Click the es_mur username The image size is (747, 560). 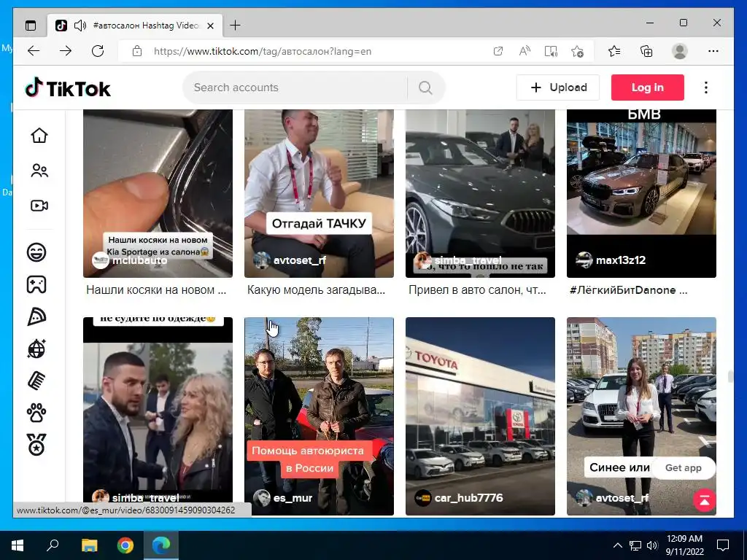(293, 498)
